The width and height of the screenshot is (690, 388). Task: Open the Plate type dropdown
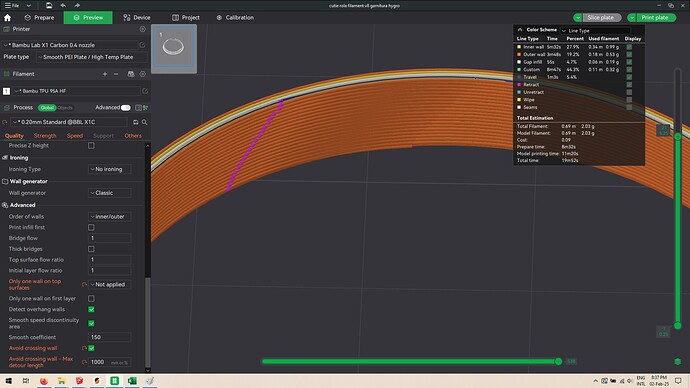click(x=92, y=57)
